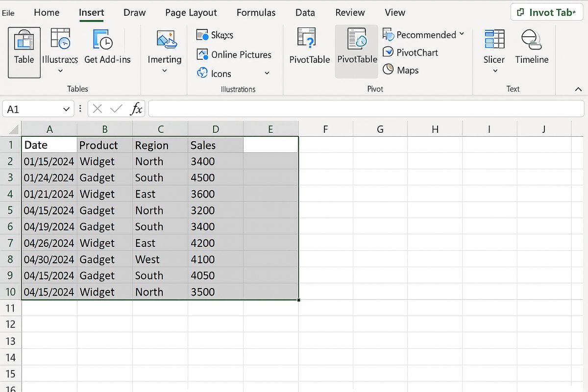
Task: Select column A header
Action: (x=49, y=129)
